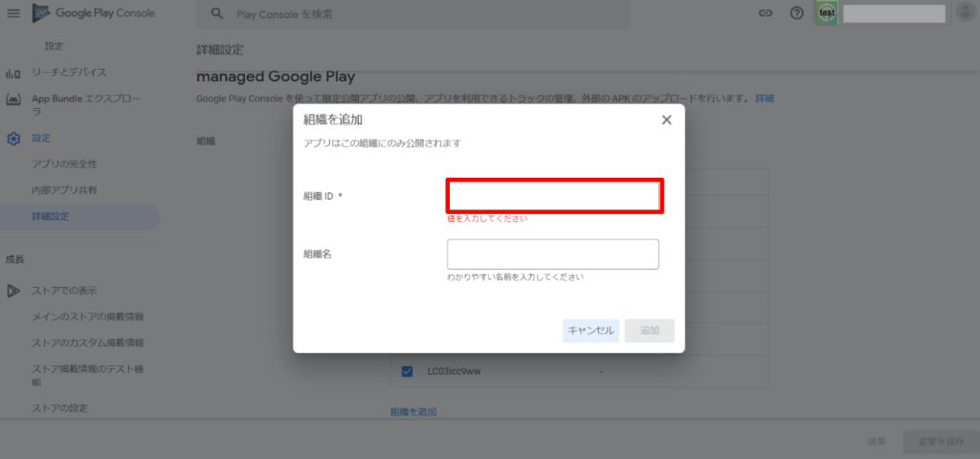Click the test developer account icon

coord(827,13)
